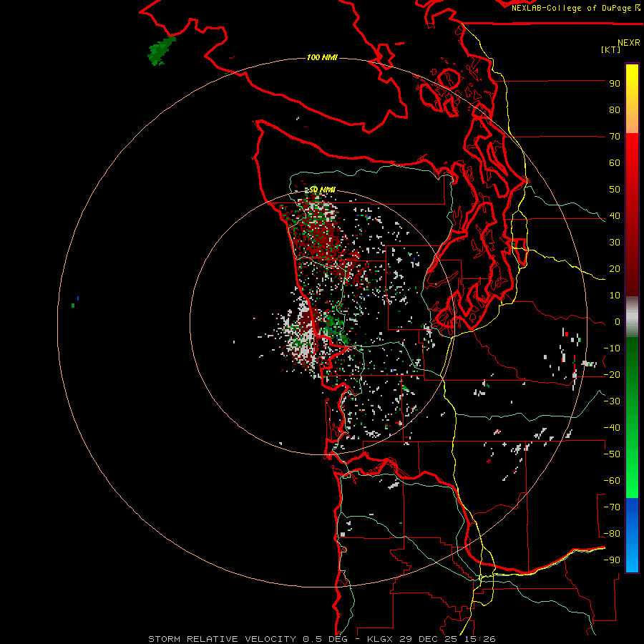The width and height of the screenshot is (644, 644).
Task: Click the 29 DEC 25 date text
Action: (x=429, y=639)
